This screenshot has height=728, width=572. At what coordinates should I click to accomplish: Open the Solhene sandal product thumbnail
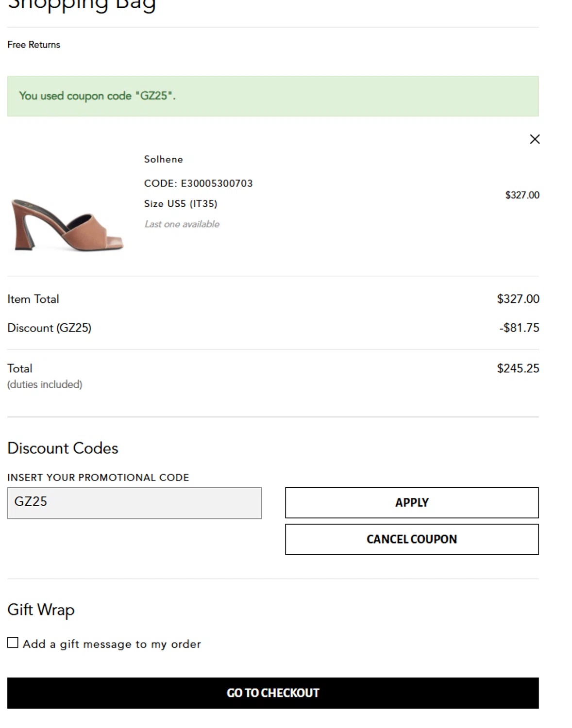coord(67,224)
